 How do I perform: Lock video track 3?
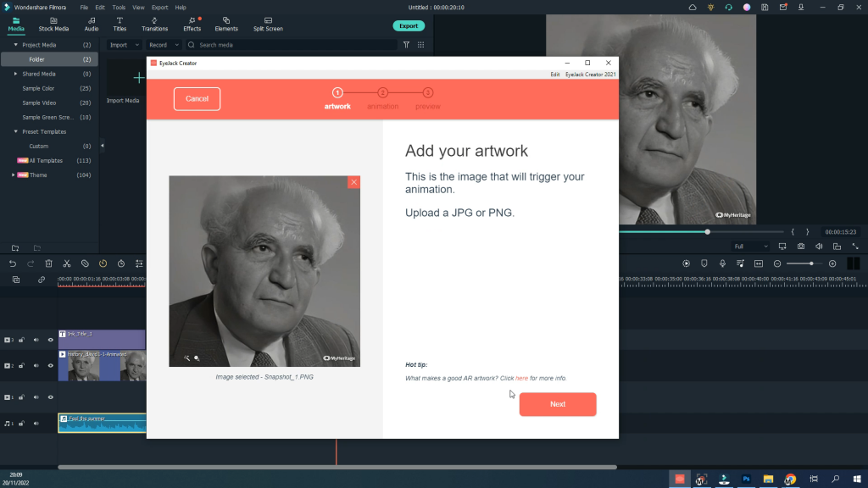pyautogui.click(x=21, y=340)
